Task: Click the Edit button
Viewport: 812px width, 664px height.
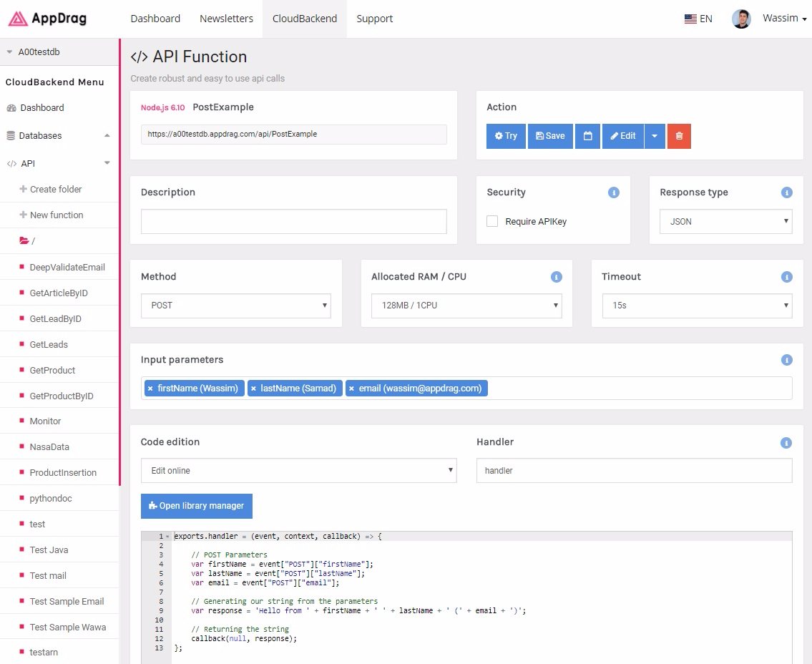Action: coord(623,136)
